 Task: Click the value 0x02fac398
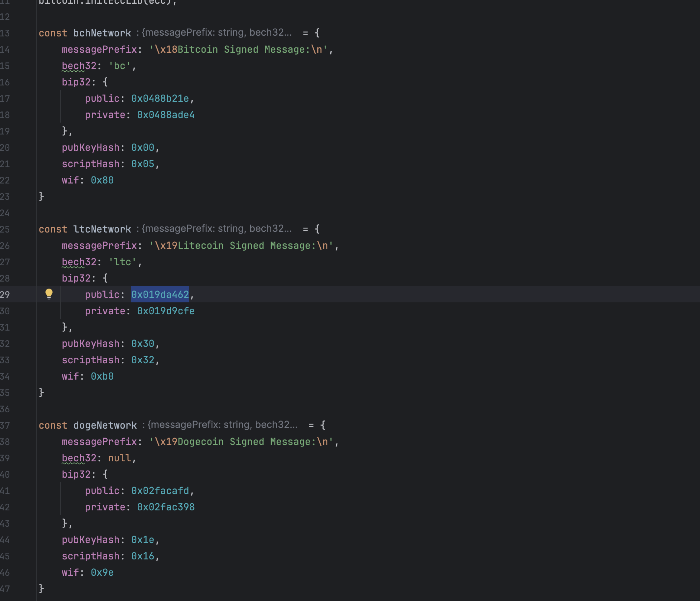(166, 507)
